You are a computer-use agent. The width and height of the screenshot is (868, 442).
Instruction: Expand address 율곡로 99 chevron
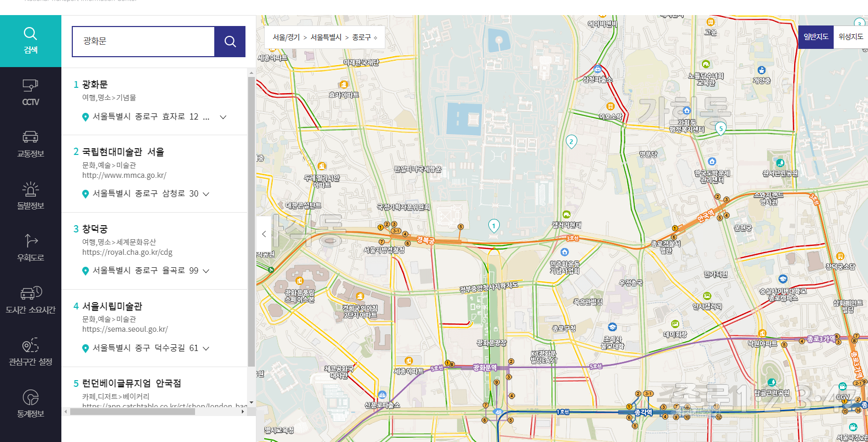206,271
